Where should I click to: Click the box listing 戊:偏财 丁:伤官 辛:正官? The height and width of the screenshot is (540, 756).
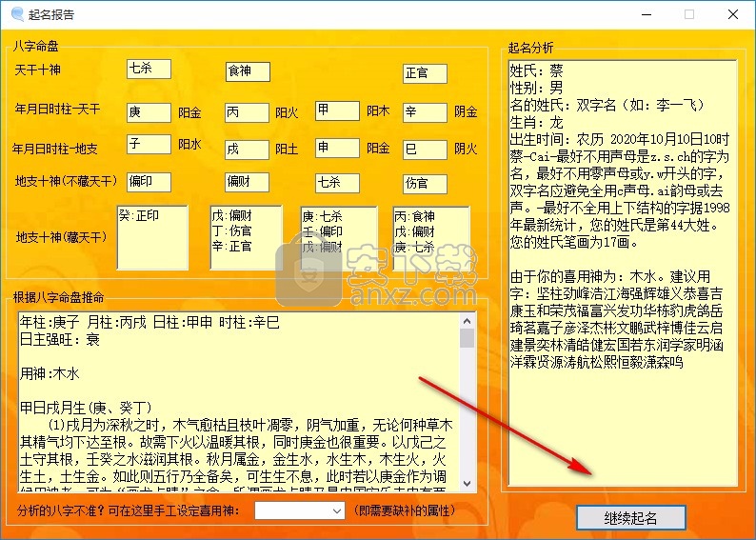(x=246, y=237)
